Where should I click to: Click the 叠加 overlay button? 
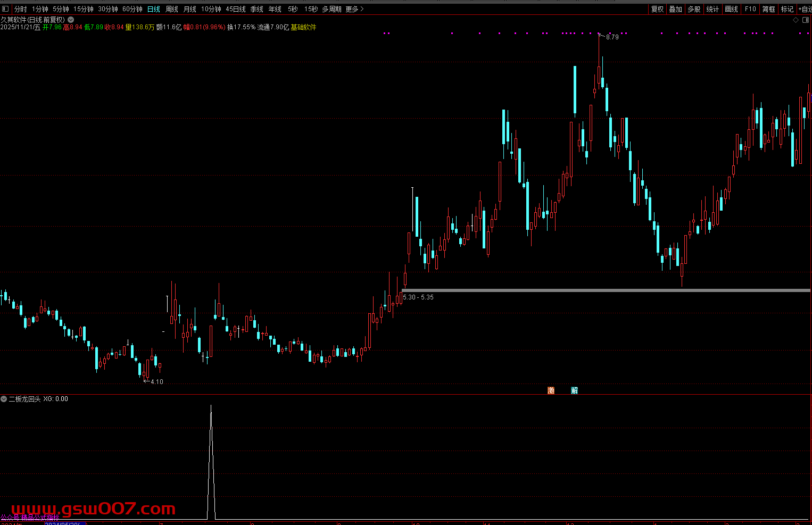676,9
